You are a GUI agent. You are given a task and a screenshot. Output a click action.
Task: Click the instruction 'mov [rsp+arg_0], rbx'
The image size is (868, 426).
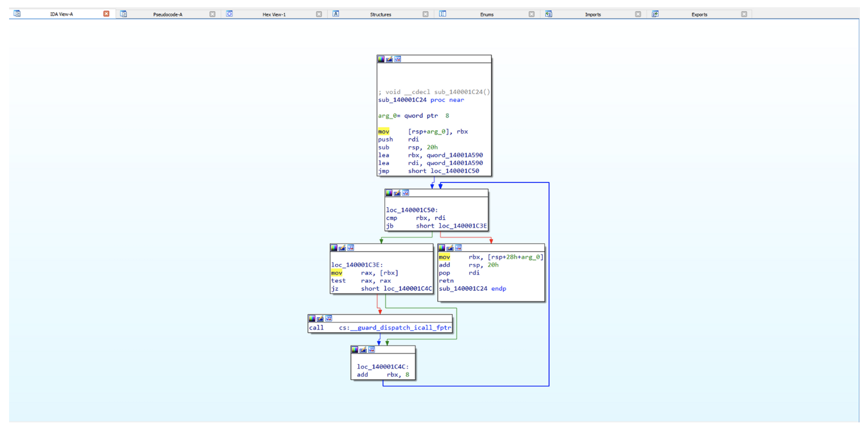coord(423,132)
